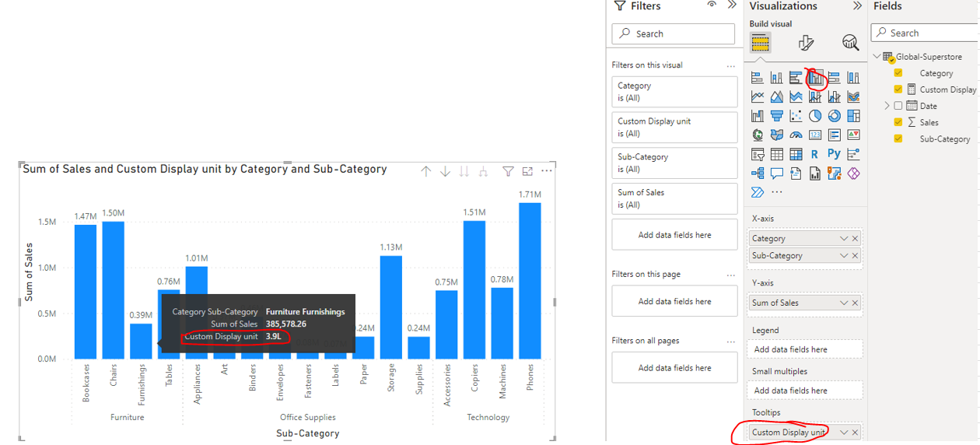
Task: Open the Format visual paintbrush tab
Action: 806,42
